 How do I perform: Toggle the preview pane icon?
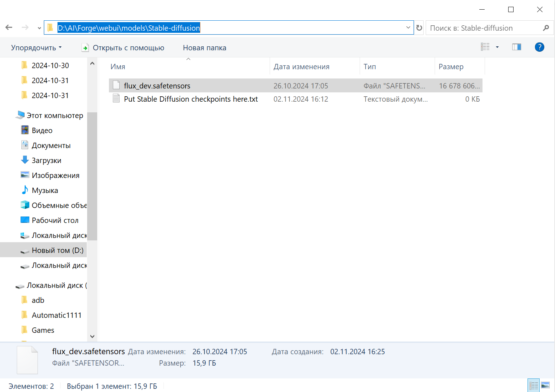tap(516, 47)
